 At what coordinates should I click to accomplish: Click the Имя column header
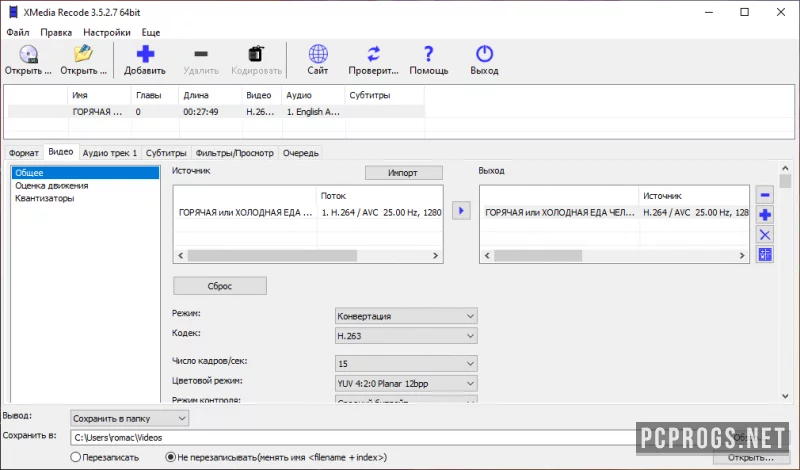(99, 95)
